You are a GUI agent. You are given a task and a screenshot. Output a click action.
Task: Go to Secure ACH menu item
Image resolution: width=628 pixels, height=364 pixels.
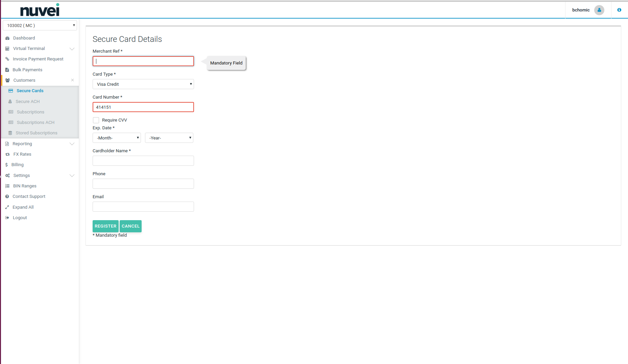pos(27,102)
